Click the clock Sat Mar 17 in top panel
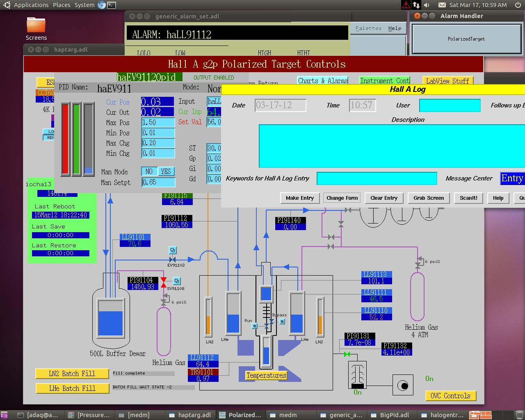Image resolution: width=525 pixels, height=420 pixels. (478, 5)
